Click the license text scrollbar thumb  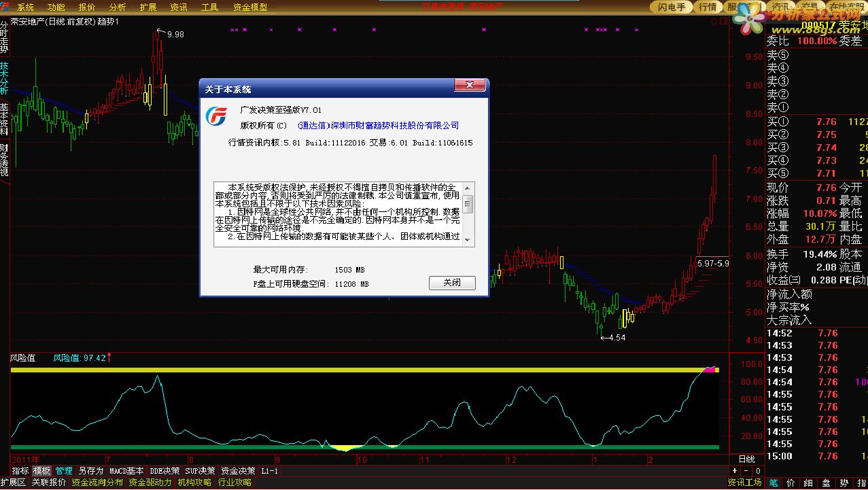[x=468, y=203]
